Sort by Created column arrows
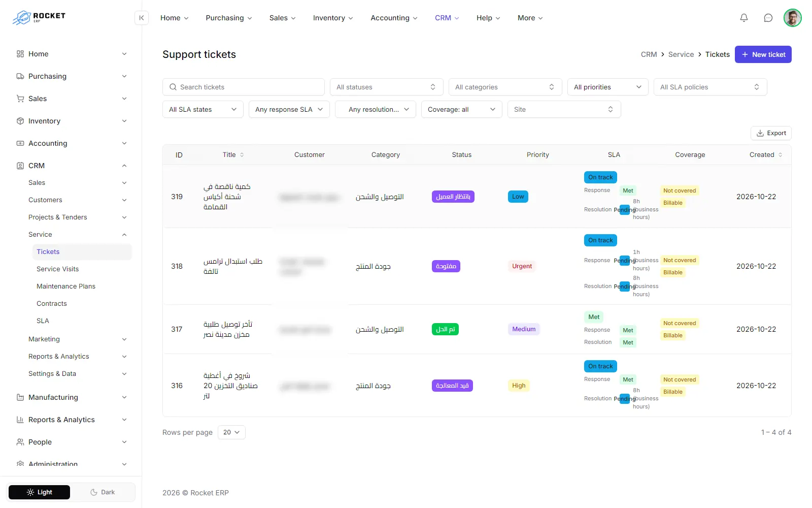The height and width of the screenshot is (508, 812). (780, 155)
